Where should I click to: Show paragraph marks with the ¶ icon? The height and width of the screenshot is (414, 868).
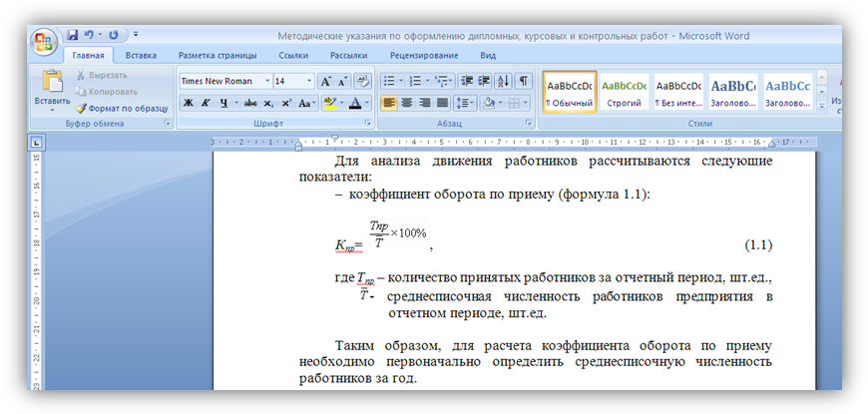[523, 81]
